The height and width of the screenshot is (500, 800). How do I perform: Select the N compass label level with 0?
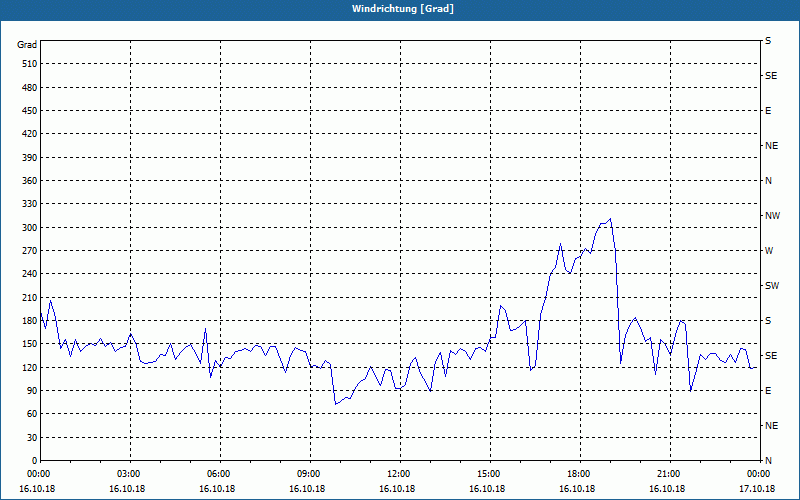click(x=769, y=461)
